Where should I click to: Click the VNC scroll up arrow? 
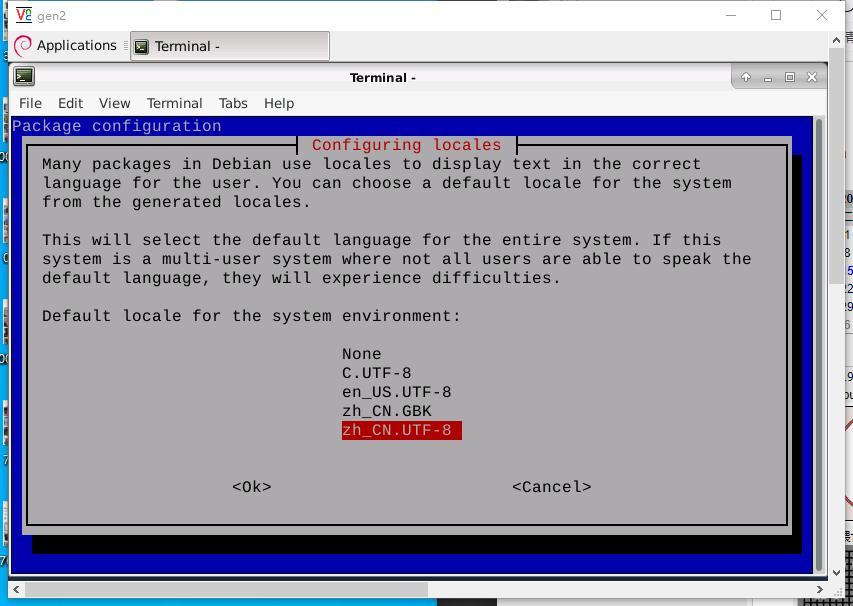(836, 40)
